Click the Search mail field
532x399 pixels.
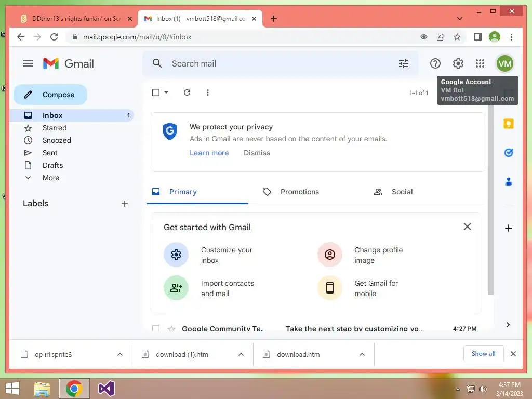(280, 63)
